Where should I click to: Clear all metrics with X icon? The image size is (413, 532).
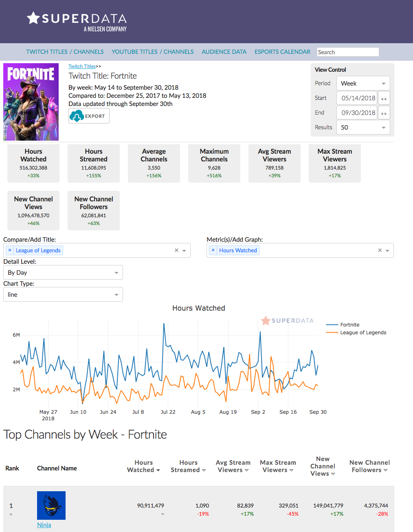(x=380, y=250)
